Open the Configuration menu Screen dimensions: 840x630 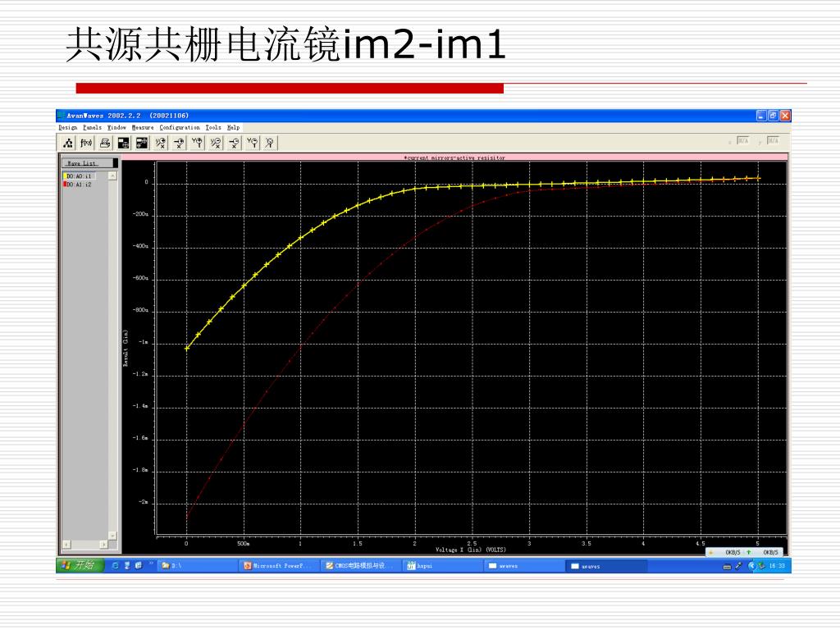pos(180,127)
